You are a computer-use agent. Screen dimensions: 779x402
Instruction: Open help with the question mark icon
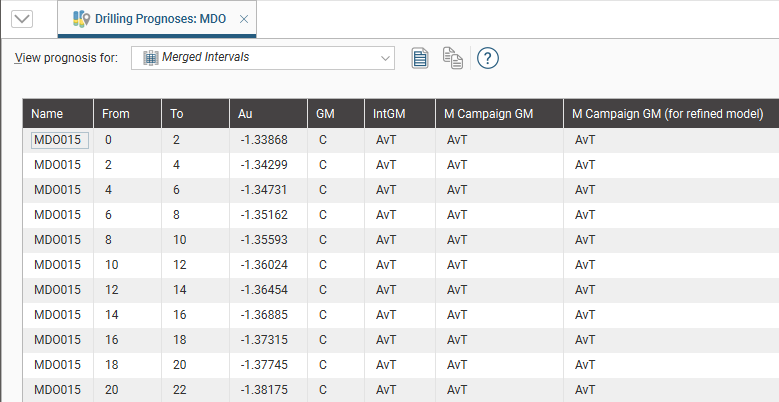point(487,58)
